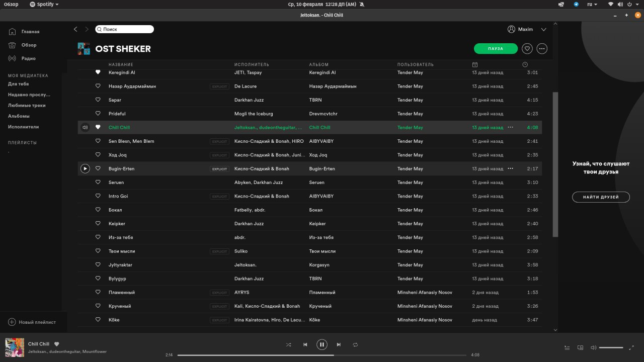644x362 pixels.
Task: Like the Бокал track
Action: coord(98,210)
